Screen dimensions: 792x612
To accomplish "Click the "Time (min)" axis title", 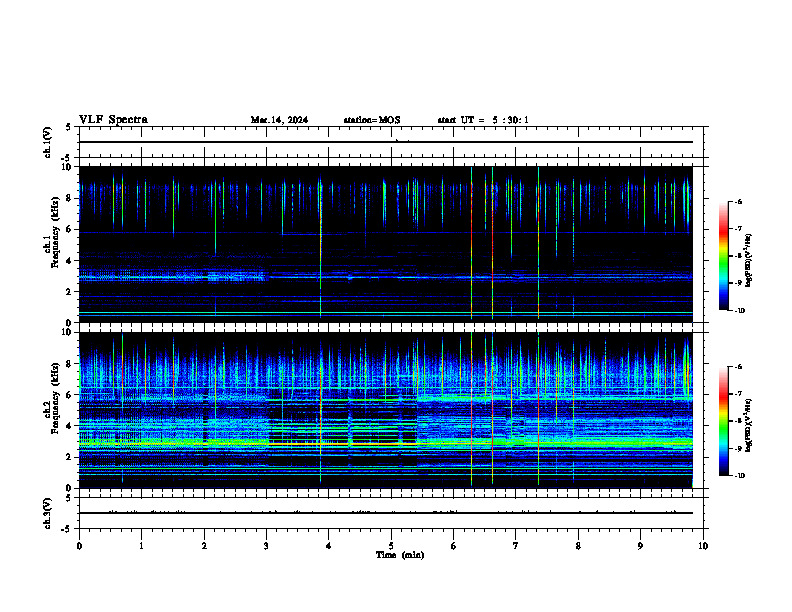I will point(400,555).
